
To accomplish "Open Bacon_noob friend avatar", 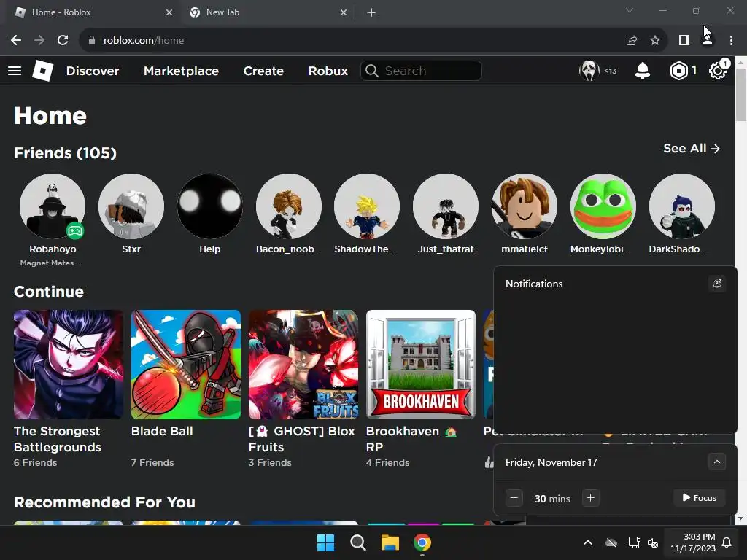I will (289, 206).
